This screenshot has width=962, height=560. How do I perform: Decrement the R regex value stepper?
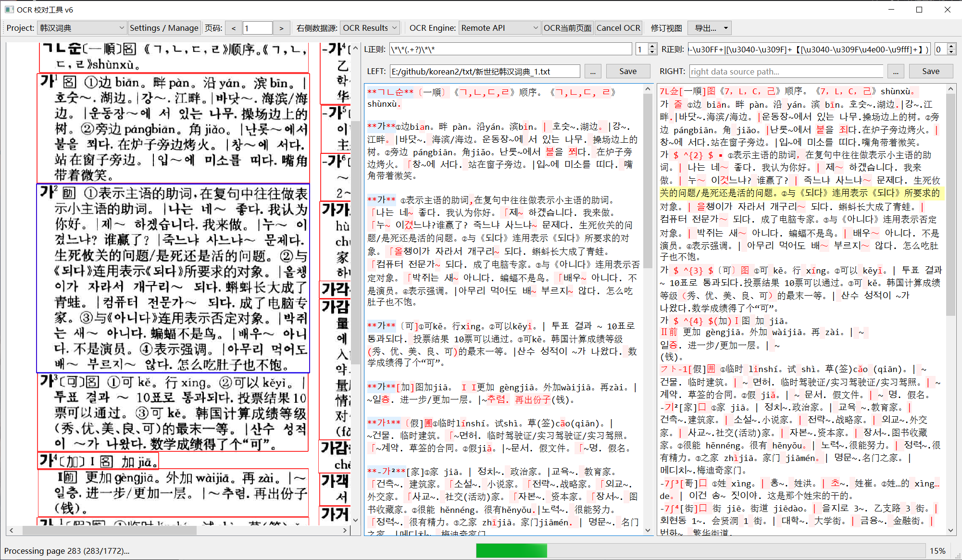click(x=951, y=52)
